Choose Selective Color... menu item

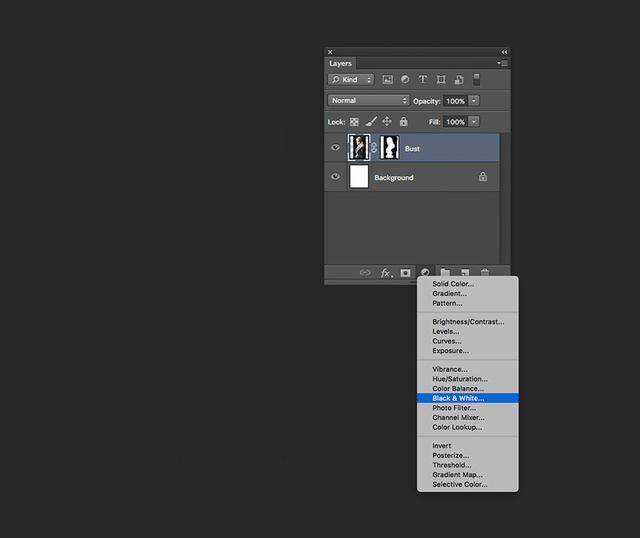coord(468,485)
